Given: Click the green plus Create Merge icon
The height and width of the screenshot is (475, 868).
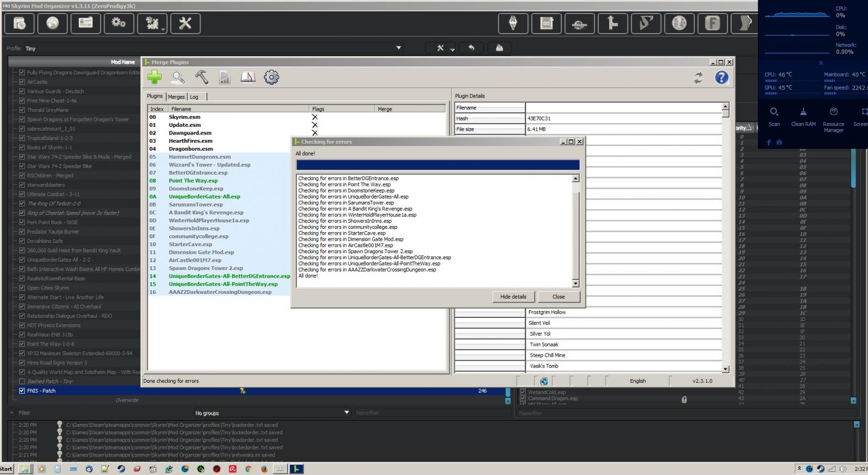Looking at the screenshot, I should (155, 78).
